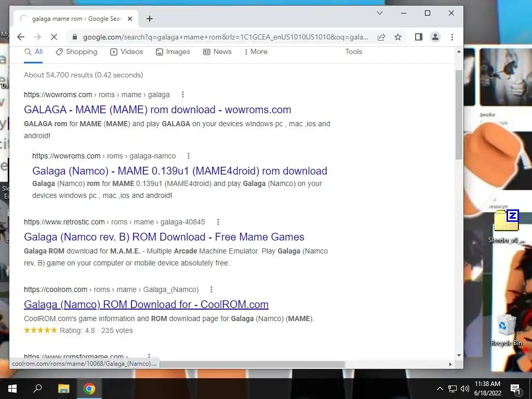Stop loading the page

pyautogui.click(x=54, y=37)
